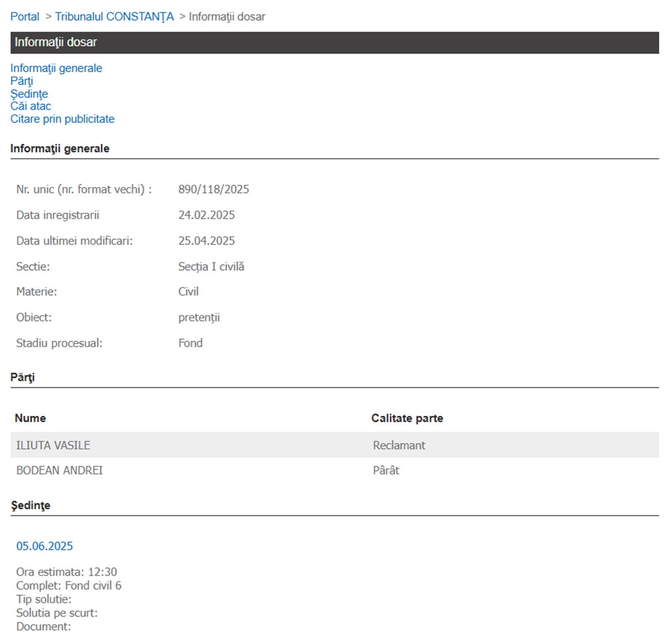Screen dimensions: 672x638
Task: Click the Data inregistrarii label
Action: pos(58,215)
